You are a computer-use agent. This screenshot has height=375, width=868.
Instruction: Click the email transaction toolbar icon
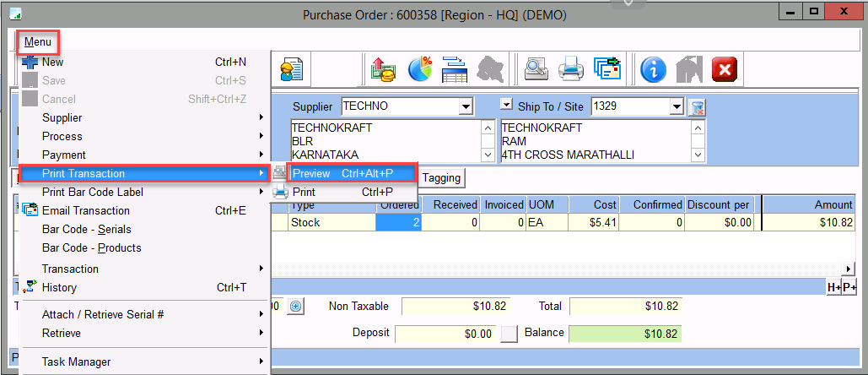tap(606, 69)
